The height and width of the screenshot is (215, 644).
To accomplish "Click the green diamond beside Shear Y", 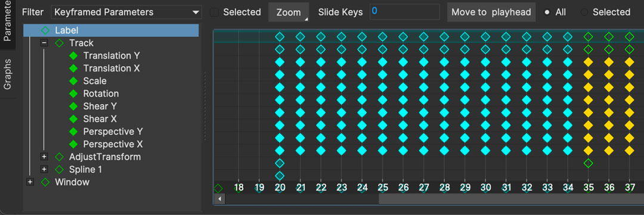I will [73, 106].
